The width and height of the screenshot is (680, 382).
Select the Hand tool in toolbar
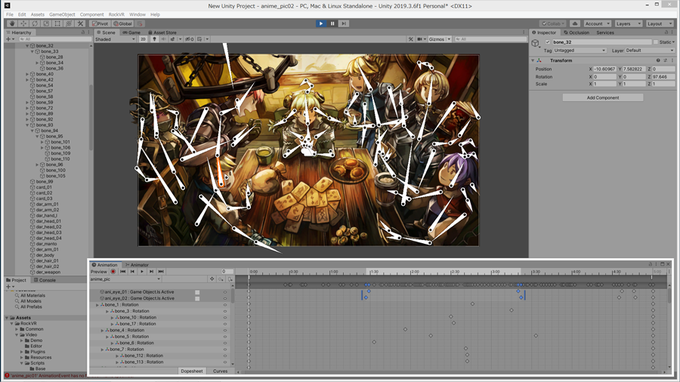point(12,23)
